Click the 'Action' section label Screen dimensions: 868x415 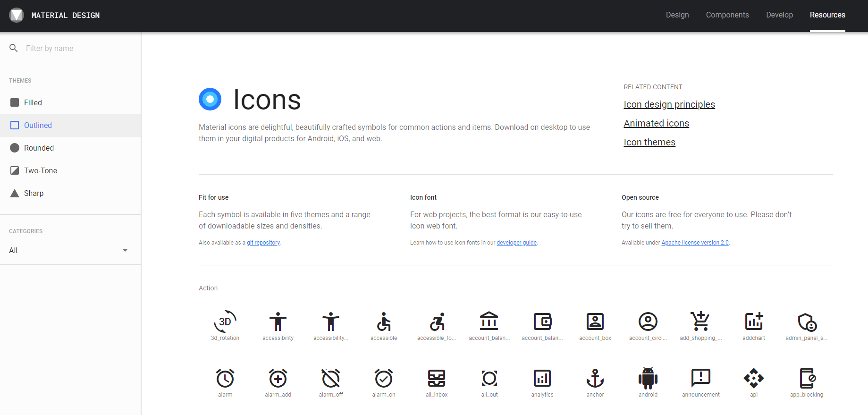208,288
